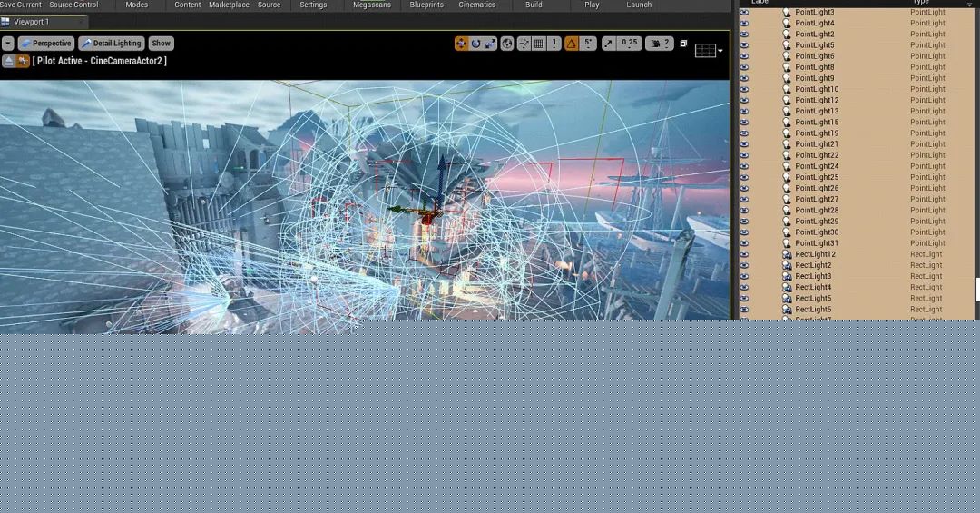Toggle world/local coordinate space globe icon
Viewport: 980px width, 513px height.
(x=507, y=44)
